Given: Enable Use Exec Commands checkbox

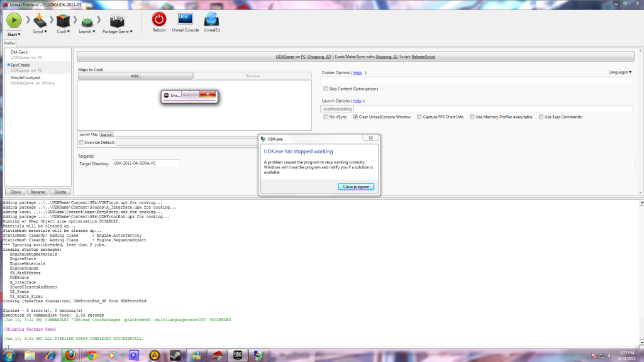Looking at the screenshot, I should tap(541, 117).
